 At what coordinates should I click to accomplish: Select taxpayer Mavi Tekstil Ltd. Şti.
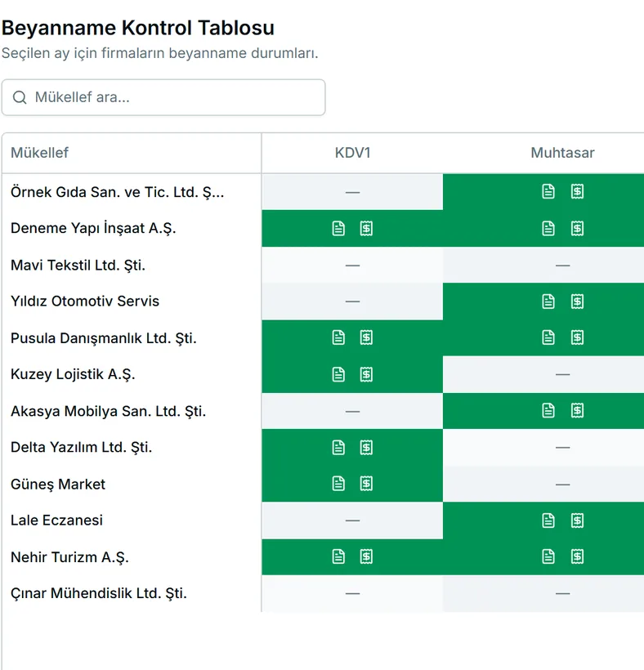tap(78, 265)
